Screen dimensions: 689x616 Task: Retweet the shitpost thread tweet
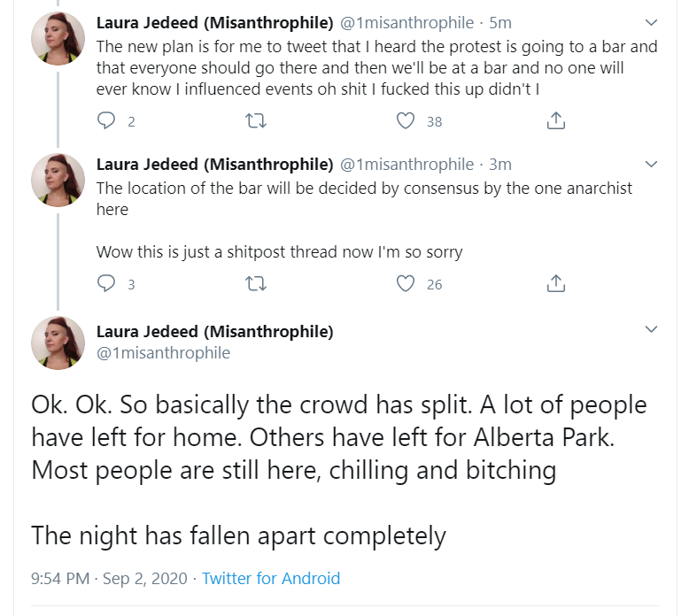(x=256, y=283)
